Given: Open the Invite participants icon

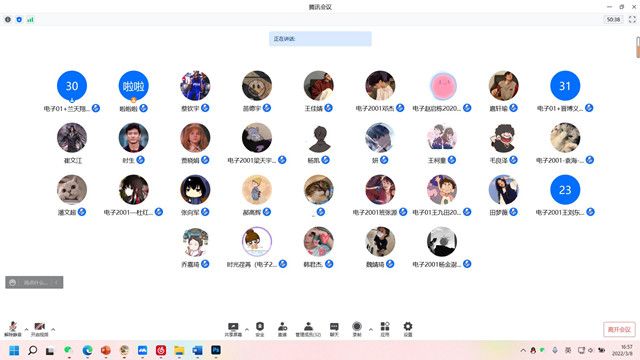Looking at the screenshot, I should (282, 329).
